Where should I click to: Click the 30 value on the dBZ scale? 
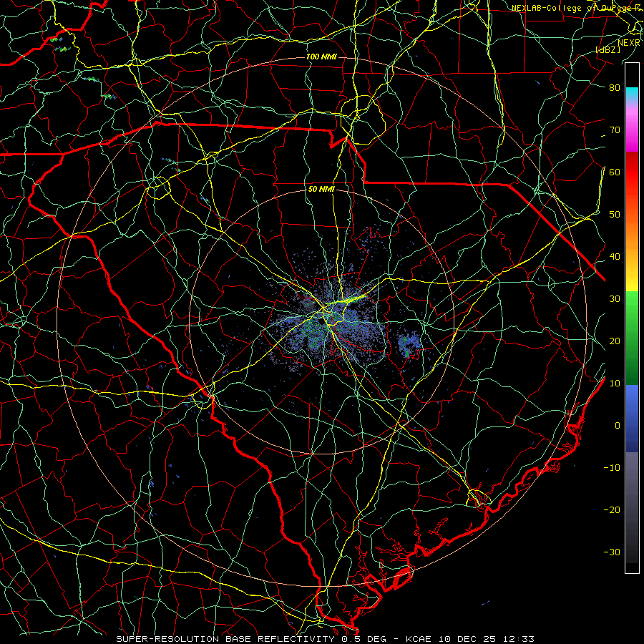click(615, 299)
